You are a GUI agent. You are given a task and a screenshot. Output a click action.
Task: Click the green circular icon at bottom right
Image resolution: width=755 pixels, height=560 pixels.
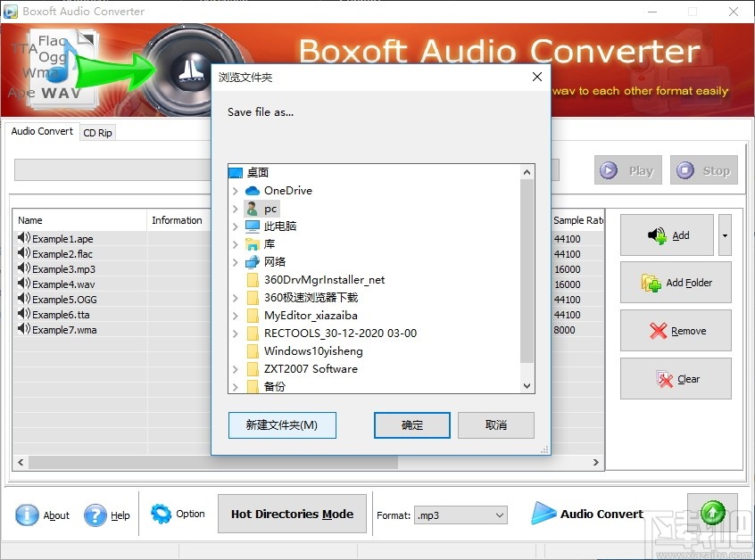point(712,513)
